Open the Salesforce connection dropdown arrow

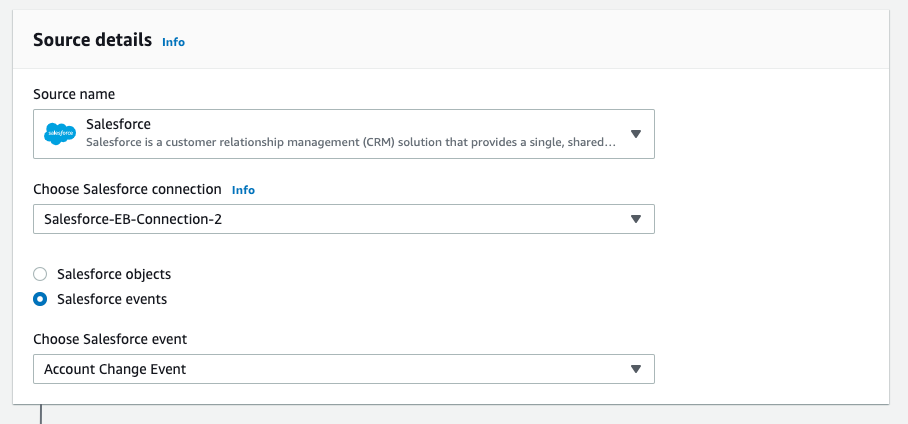click(635, 219)
